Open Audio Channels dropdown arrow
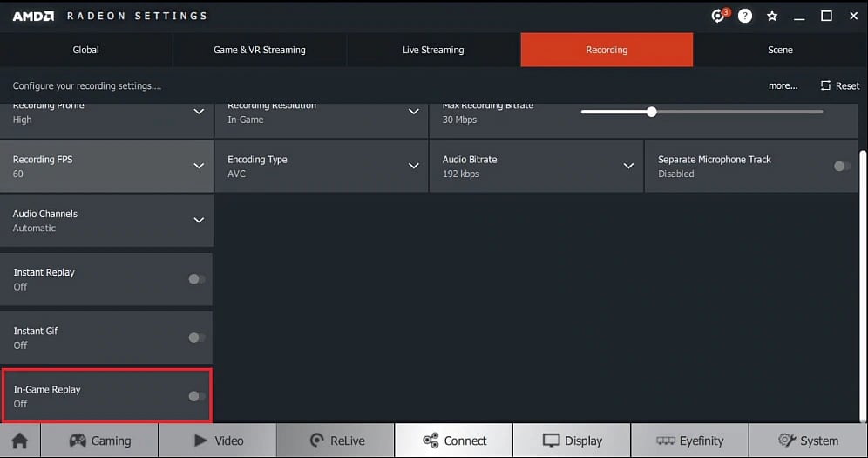The width and height of the screenshot is (868, 458). [199, 220]
